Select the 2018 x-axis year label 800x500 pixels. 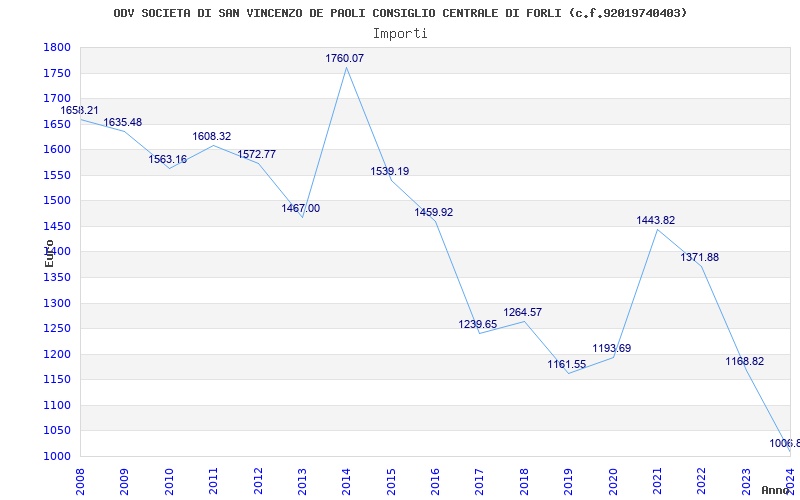click(524, 481)
